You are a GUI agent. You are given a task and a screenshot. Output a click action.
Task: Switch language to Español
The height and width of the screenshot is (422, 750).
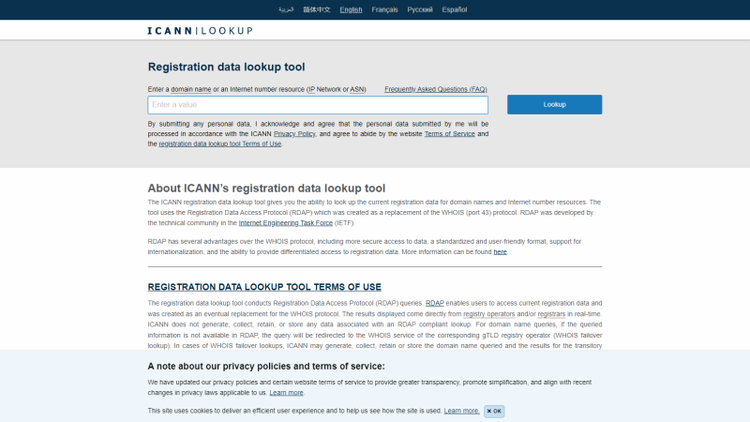click(x=454, y=10)
